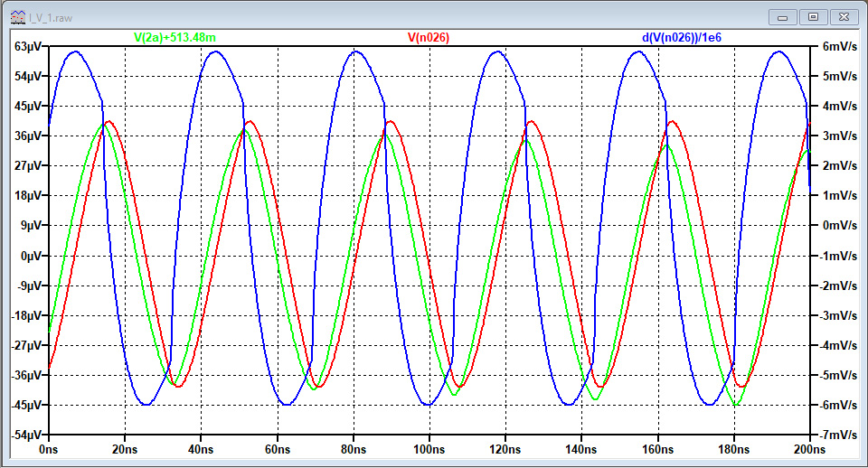The width and height of the screenshot is (868, 468).
Task: Click the -6mV/s right axis label
Action: pos(838,406)
